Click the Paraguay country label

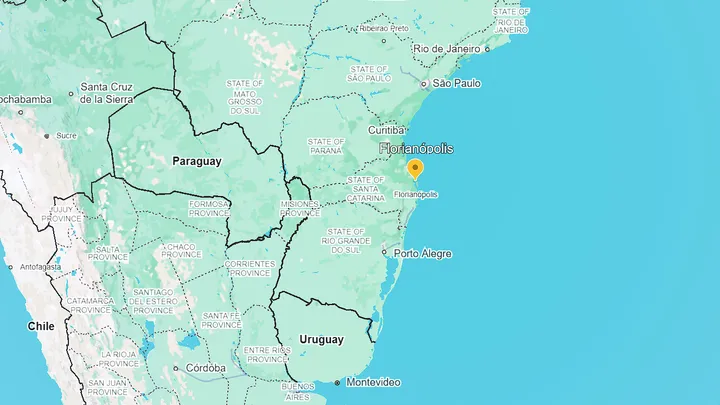[x=197, y=161]
